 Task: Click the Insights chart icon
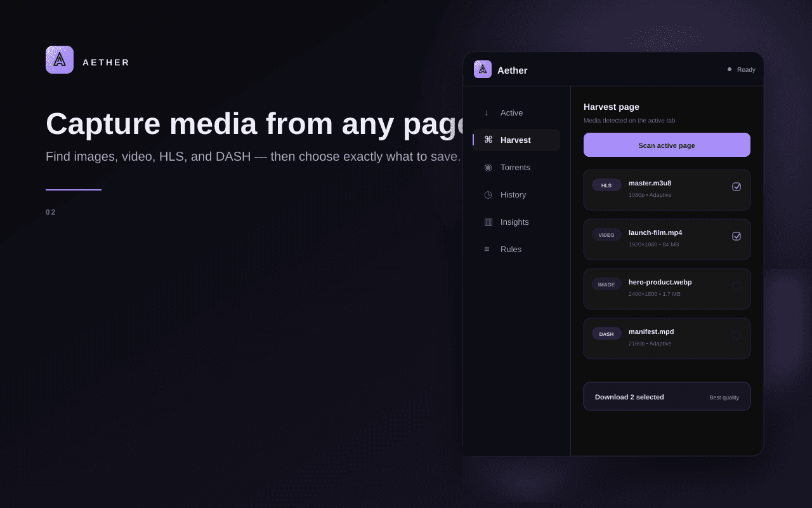[488, 222]
